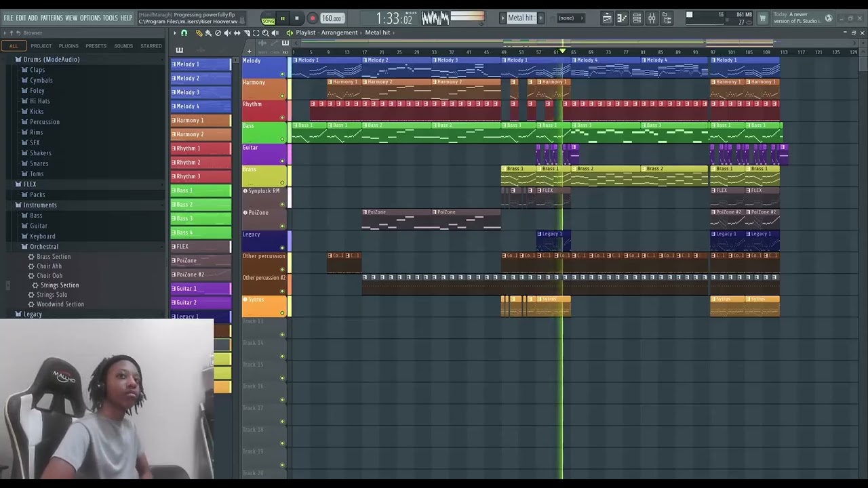This screenshot has height=488, width=868.
Task: Mute the Rhythm track with its LED
Action: pos(282,117)
